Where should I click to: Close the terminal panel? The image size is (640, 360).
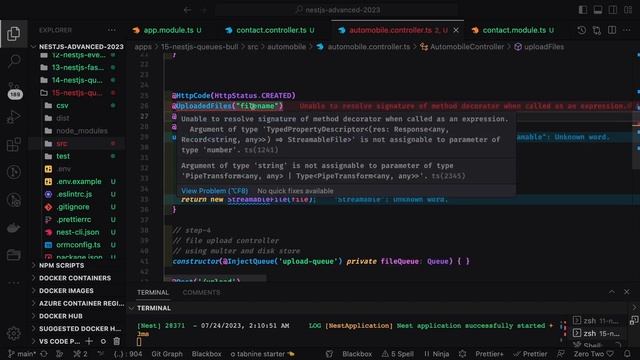[x=627, y=292]
